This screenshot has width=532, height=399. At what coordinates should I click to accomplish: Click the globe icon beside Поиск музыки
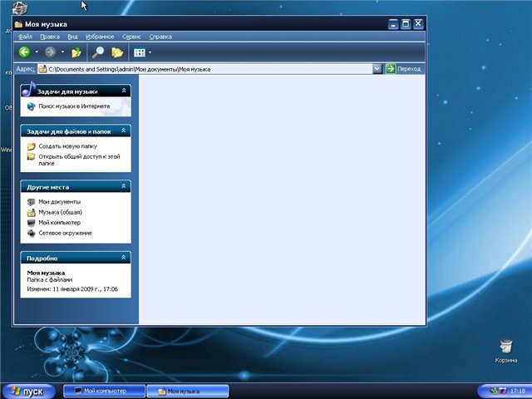click(x=31, y=106)
